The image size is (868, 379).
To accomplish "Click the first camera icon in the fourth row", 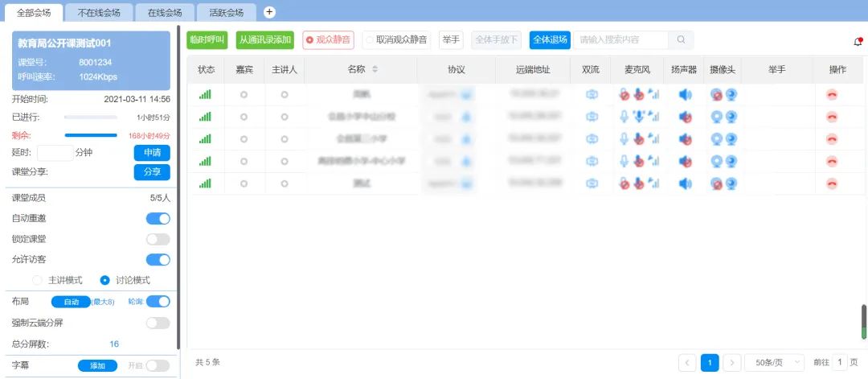I will pos(717,162).
